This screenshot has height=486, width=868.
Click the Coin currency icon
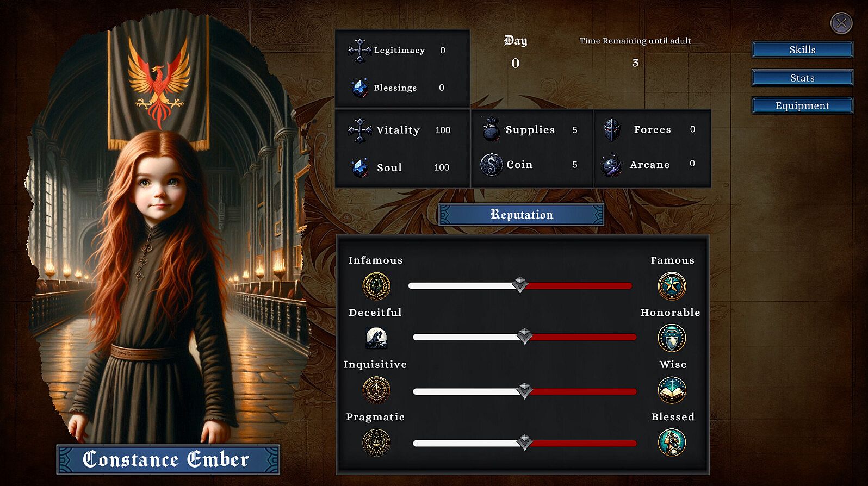pos(491,164)
